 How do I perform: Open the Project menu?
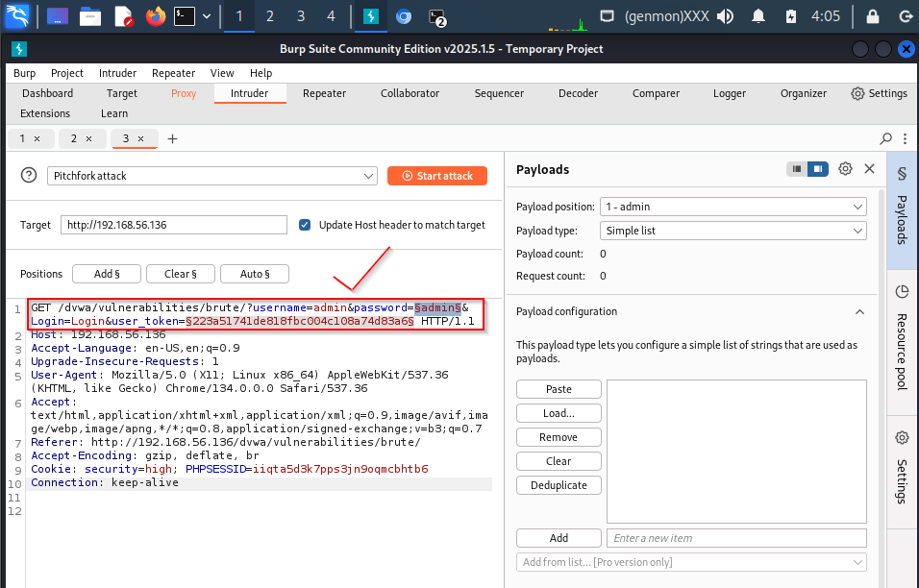tap(67, 73)
